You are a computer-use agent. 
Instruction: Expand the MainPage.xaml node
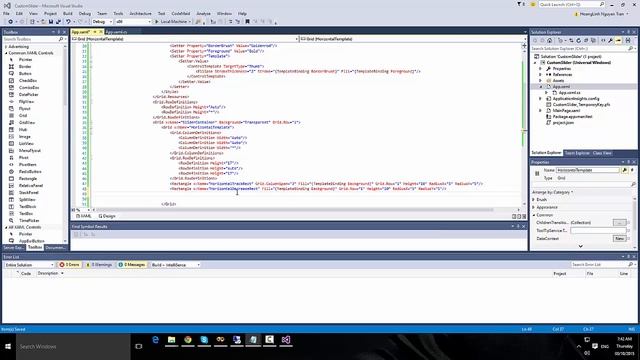(540, 111)
